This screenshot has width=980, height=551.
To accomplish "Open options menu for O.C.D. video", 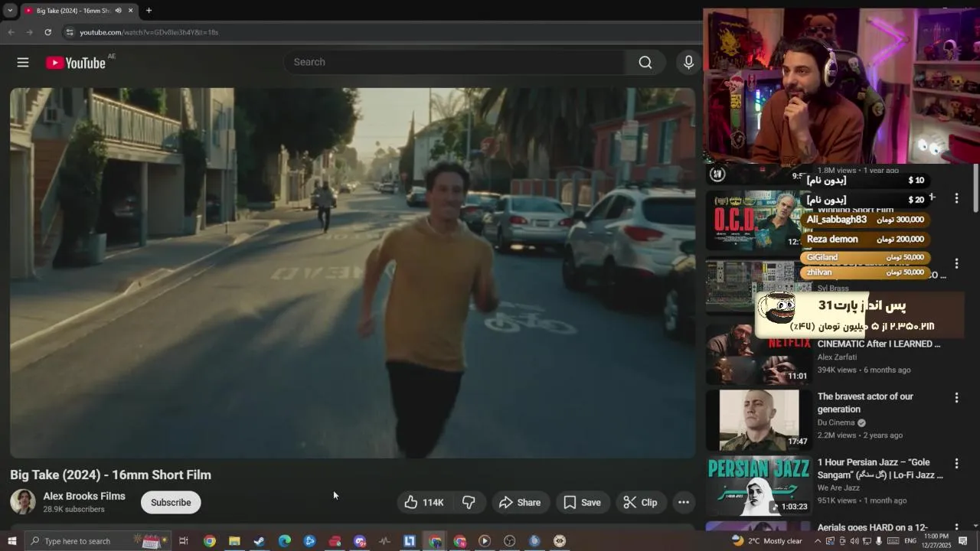I will click(956, 198).
